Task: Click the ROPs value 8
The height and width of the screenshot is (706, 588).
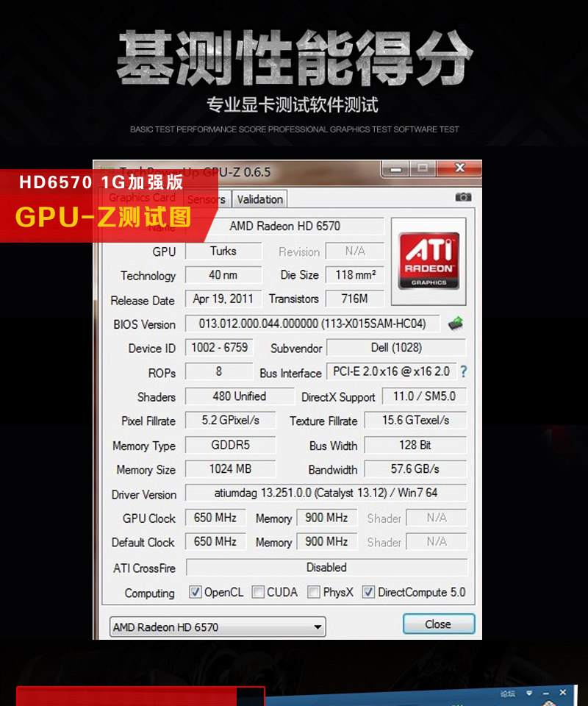Action: [220, 371]
